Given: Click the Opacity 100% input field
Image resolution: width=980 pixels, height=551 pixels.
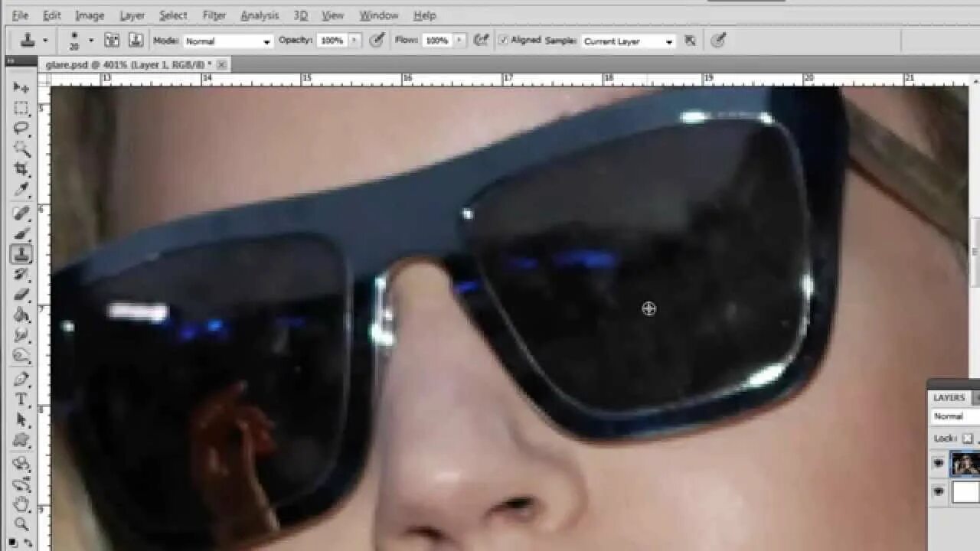Looking at the screenshot, I should point(332,41).
